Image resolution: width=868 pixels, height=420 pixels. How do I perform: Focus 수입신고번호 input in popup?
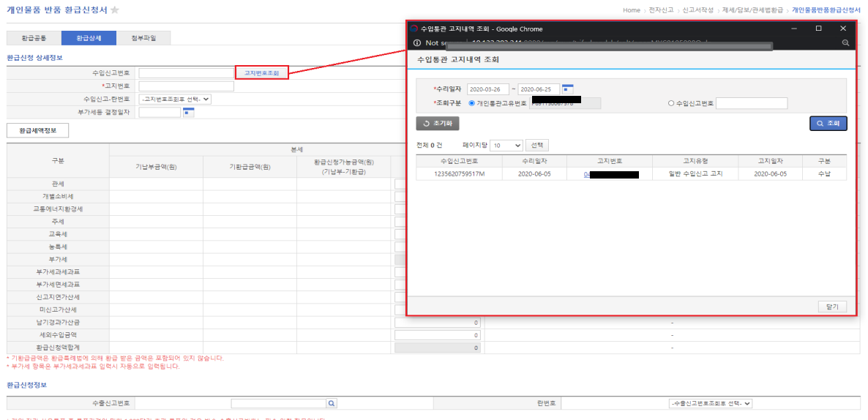click(x=752, y=103)
